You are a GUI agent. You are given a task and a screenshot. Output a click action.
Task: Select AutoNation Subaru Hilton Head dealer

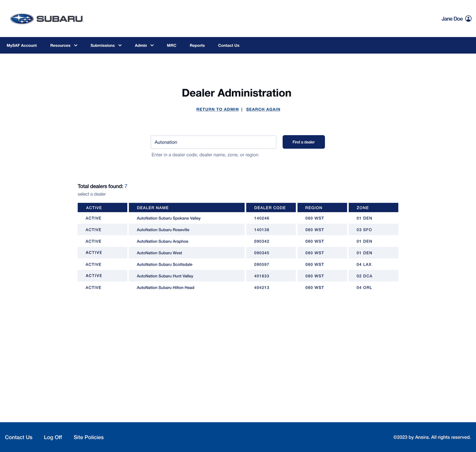(x=165, y=287)
